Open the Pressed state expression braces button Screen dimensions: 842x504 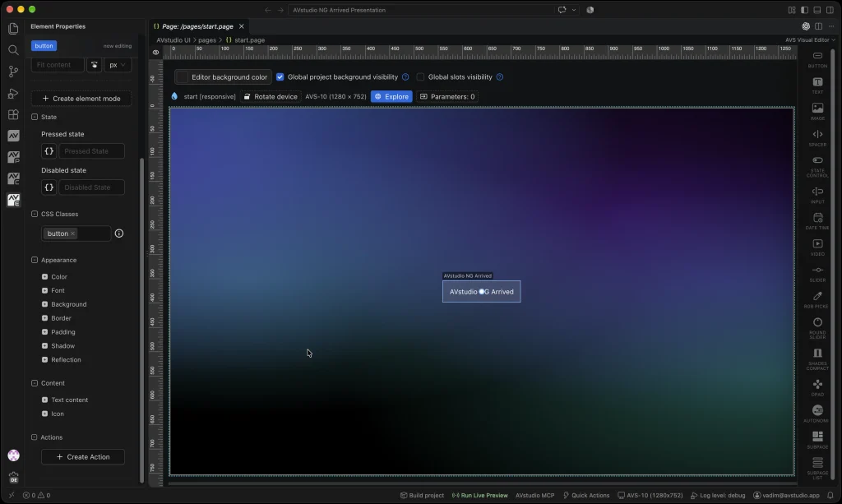[49, 151]
